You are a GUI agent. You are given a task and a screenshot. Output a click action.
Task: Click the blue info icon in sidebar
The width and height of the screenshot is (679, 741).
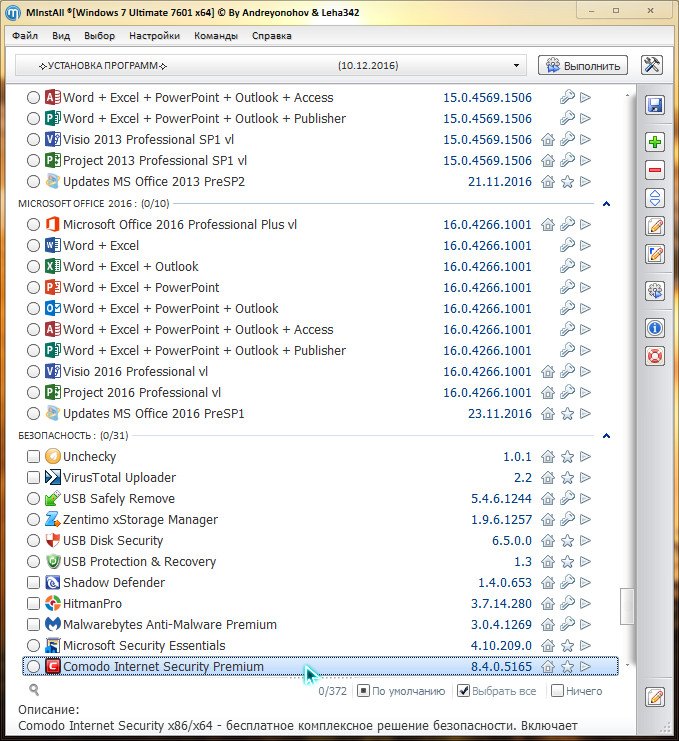click(x=654, y=327)
